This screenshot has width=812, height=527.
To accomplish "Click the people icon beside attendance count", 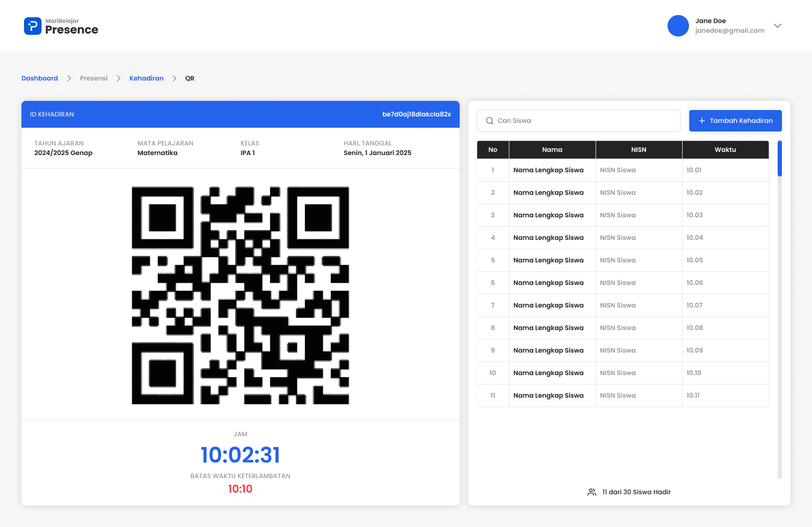I will (592, 492).
